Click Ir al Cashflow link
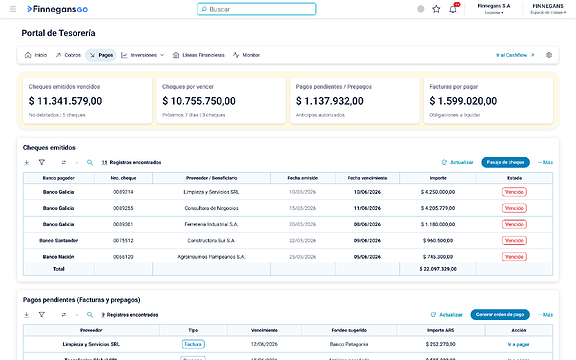The width and height of the screenshot is (576, 360). pos(515,55)
